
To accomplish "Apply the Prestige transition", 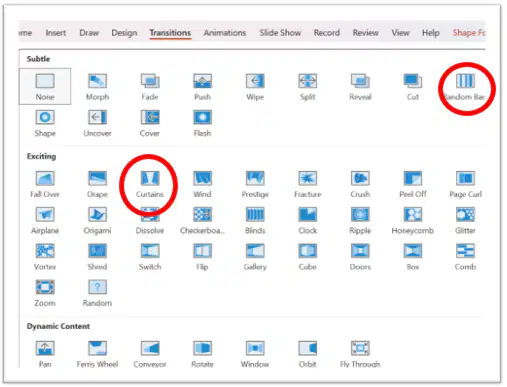I will point(255,184).
